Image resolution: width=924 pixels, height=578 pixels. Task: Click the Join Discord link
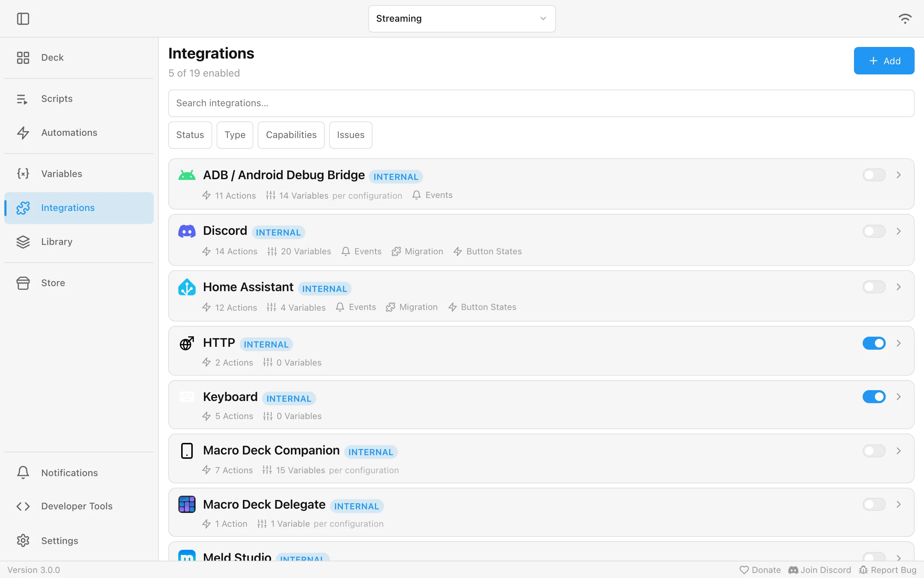point(820,570)
